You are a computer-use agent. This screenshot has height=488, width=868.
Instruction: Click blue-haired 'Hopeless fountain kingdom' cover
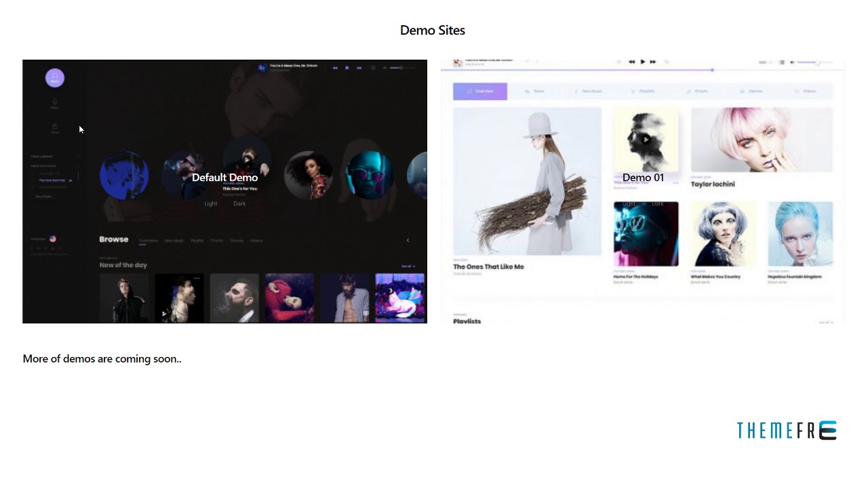pyautogui.click(x=800, y=234)
